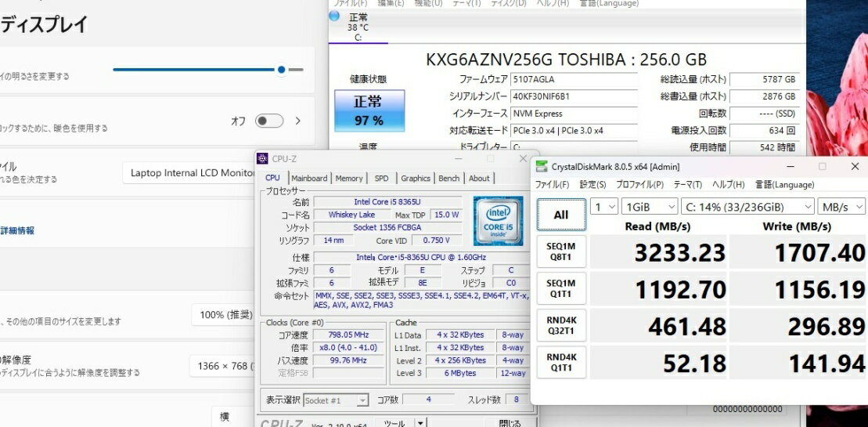
Task: Open the MB/s unit dropdown
Action: [x=840, y=207]
